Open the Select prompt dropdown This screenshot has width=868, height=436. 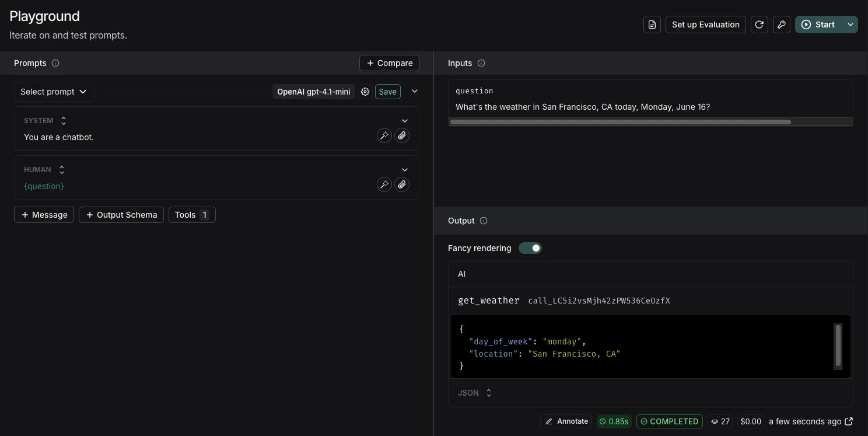54,92
